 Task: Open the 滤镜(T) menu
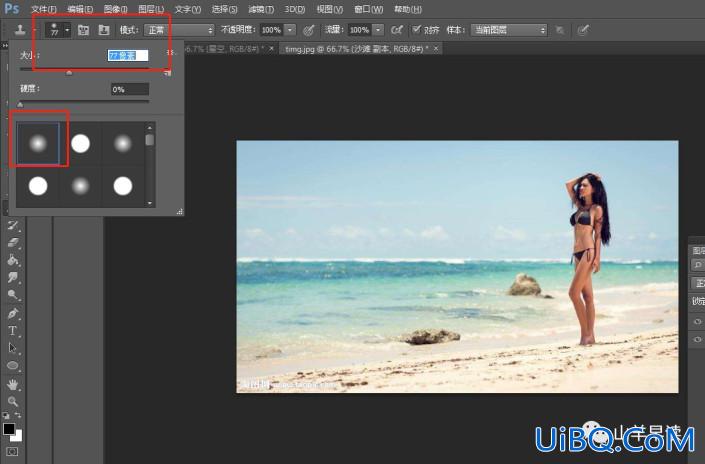pyautogui.click(x=260, y=9)
